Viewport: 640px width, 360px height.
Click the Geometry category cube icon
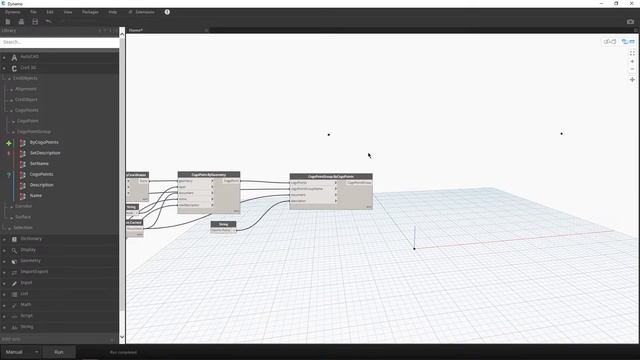[14, 261]
